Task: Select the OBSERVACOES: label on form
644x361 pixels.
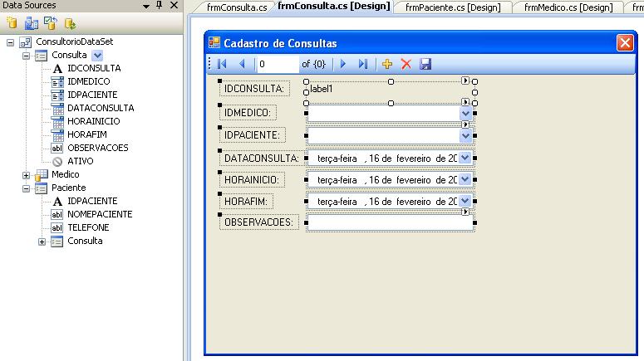Action: 258,222
